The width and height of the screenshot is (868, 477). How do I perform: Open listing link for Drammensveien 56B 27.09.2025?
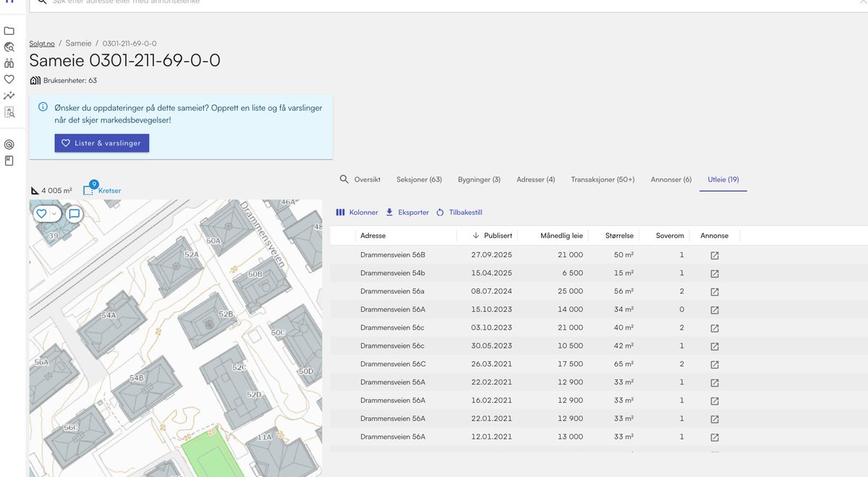pos(715,255)
